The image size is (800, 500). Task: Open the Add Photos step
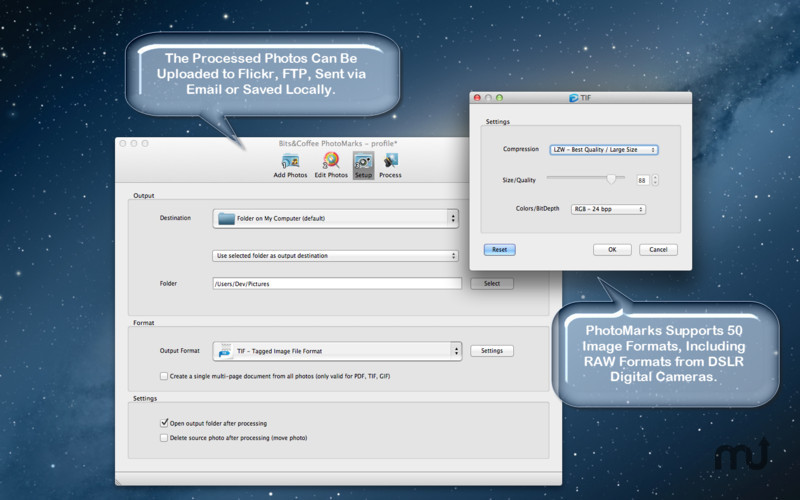click(x=290, y=166)
